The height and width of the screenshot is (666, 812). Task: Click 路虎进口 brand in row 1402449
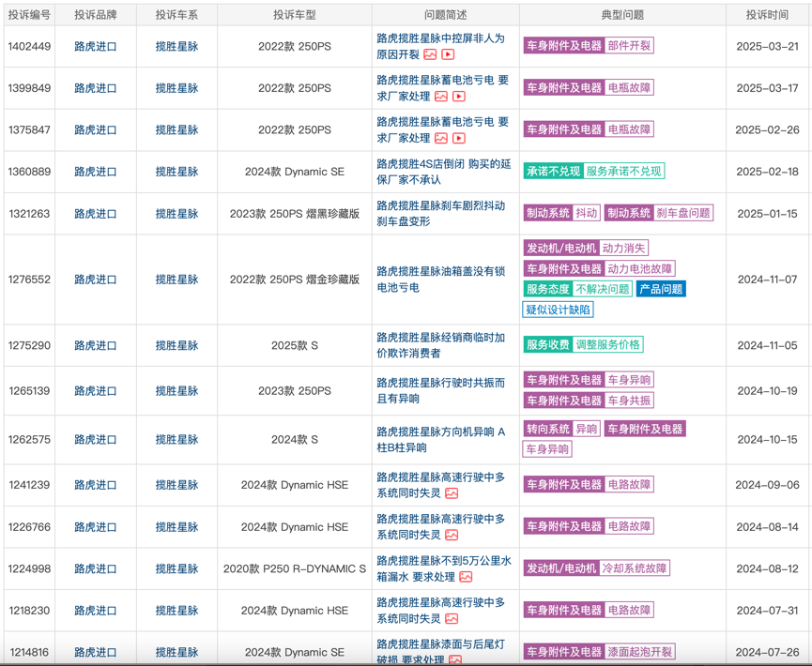coord(96,47)
